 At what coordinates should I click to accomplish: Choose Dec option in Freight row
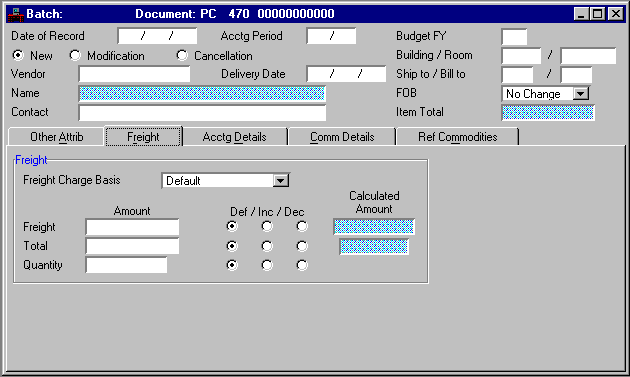click(x=302, y=226)
